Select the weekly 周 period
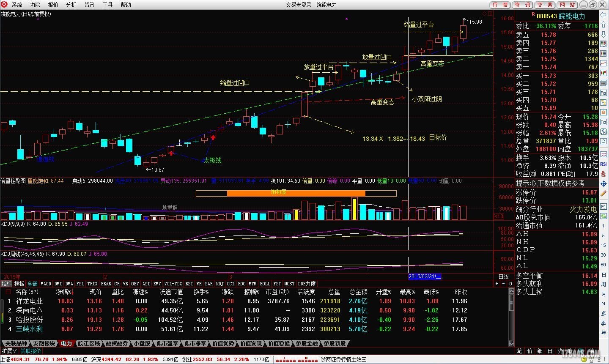The height and width of the screenshot is (364, 609). [x=604, y=284]
